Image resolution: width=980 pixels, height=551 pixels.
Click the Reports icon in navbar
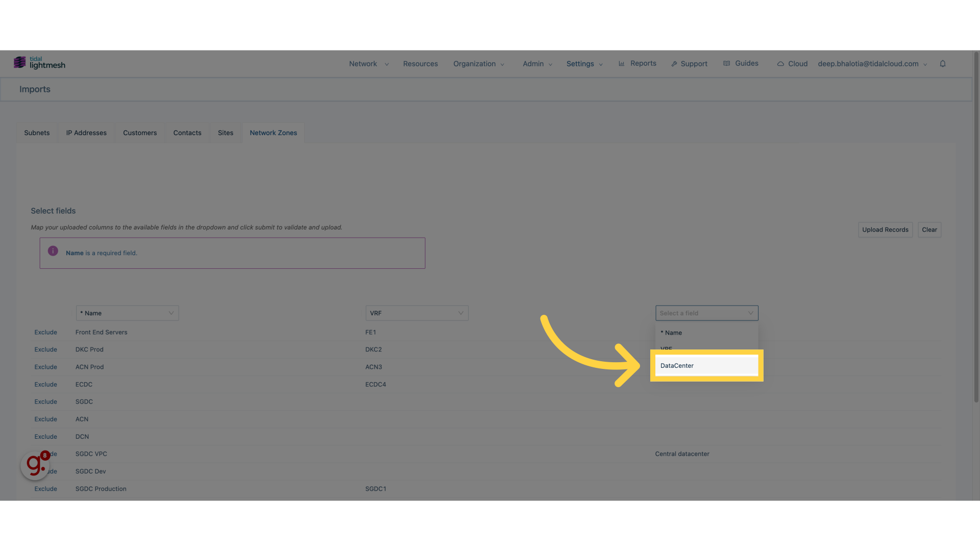pos(621,64)
